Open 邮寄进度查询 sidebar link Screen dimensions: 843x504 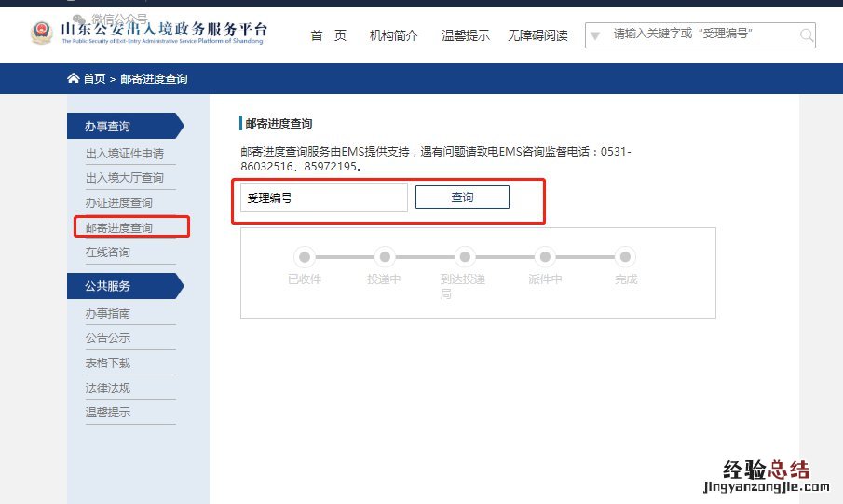pos(119,227)
